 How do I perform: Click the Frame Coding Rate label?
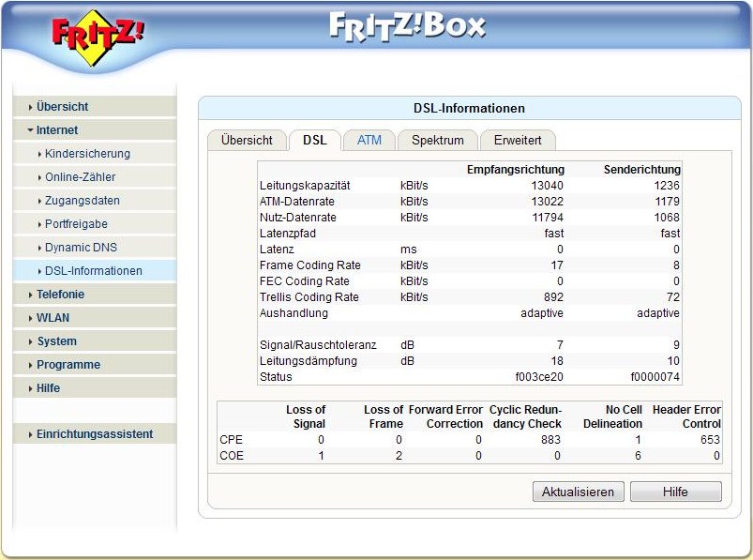(310, 265)
